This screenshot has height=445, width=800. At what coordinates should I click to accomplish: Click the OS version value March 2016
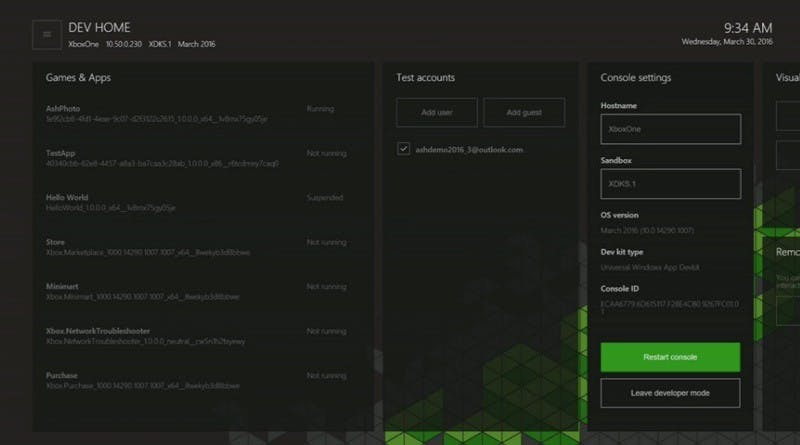(647, 231)
